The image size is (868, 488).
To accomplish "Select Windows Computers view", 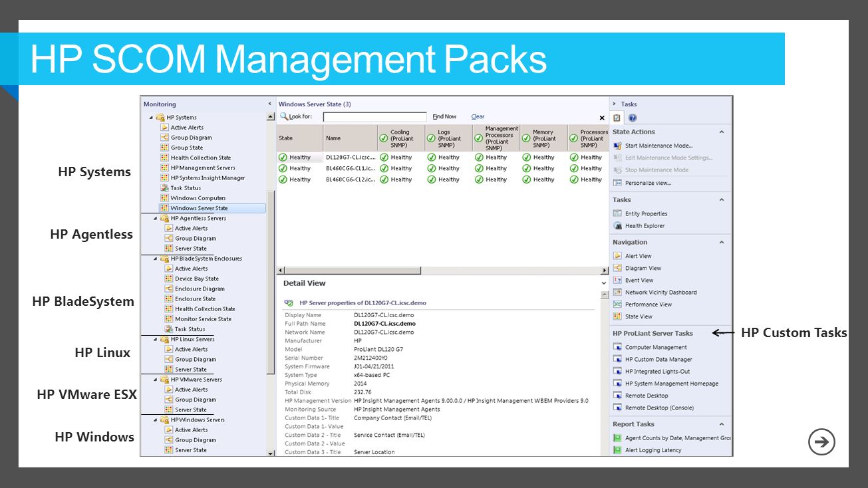I will click(198, 197).
